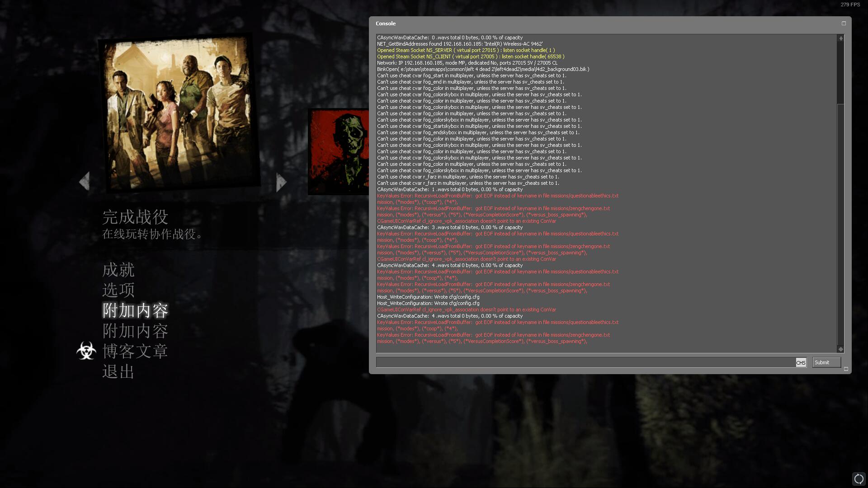Open the 成就 achievements menu item
Screen dimensions: 868x488
(118, 270)
